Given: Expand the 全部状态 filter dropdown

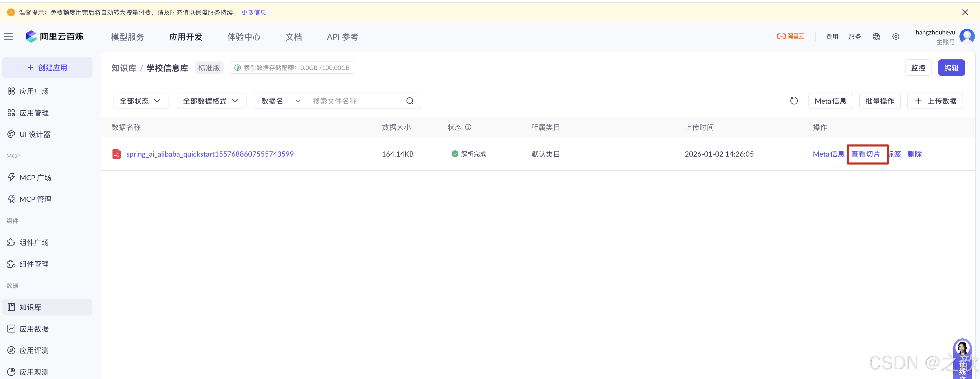Looking at the screenshot, I should click(141, 101).
